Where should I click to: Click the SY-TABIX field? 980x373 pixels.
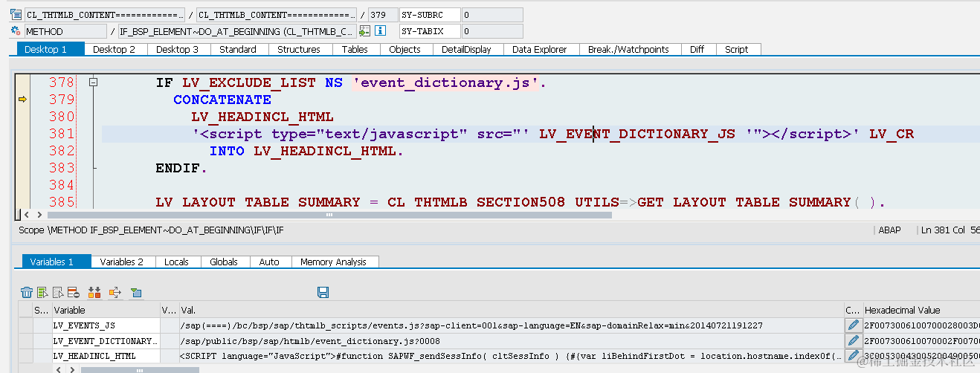[429, 31]
